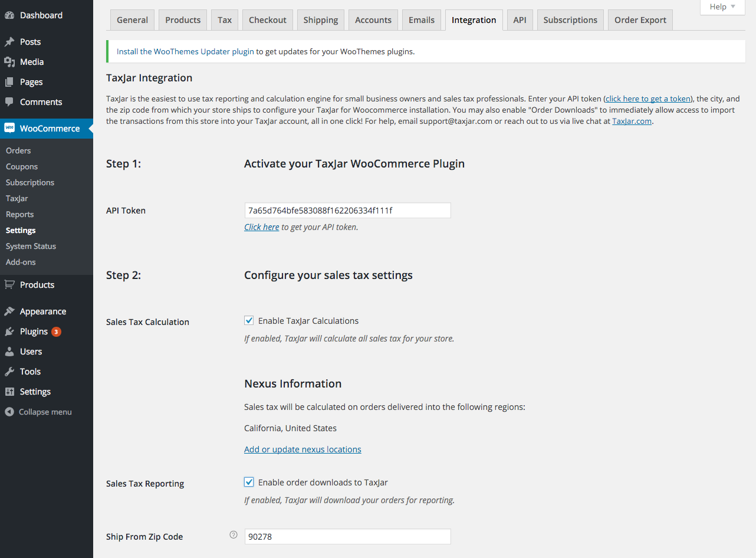The height and width of the screenshot is (558, 756).
Task: Open the API settings tab
Action: [x=520, y=20]
